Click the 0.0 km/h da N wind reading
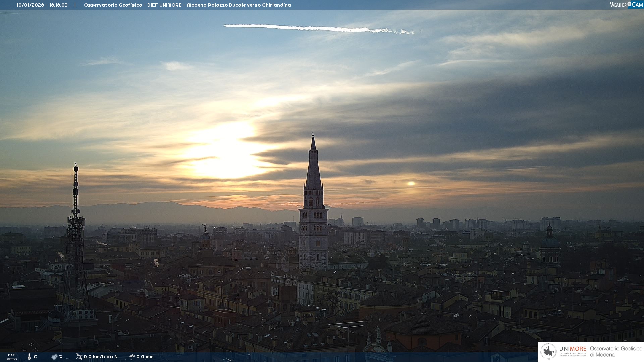This screenshot has width=644, height=362. click(100, 357)
